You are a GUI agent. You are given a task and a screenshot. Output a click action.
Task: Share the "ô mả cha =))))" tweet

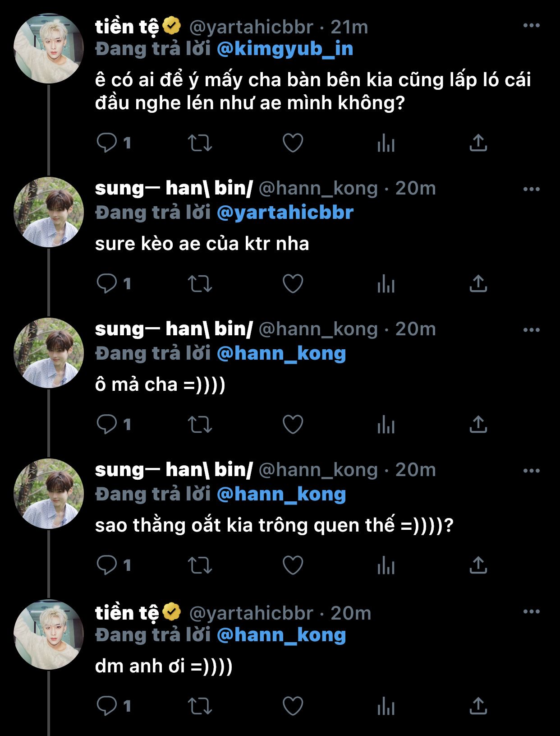(x=478, y=425)
